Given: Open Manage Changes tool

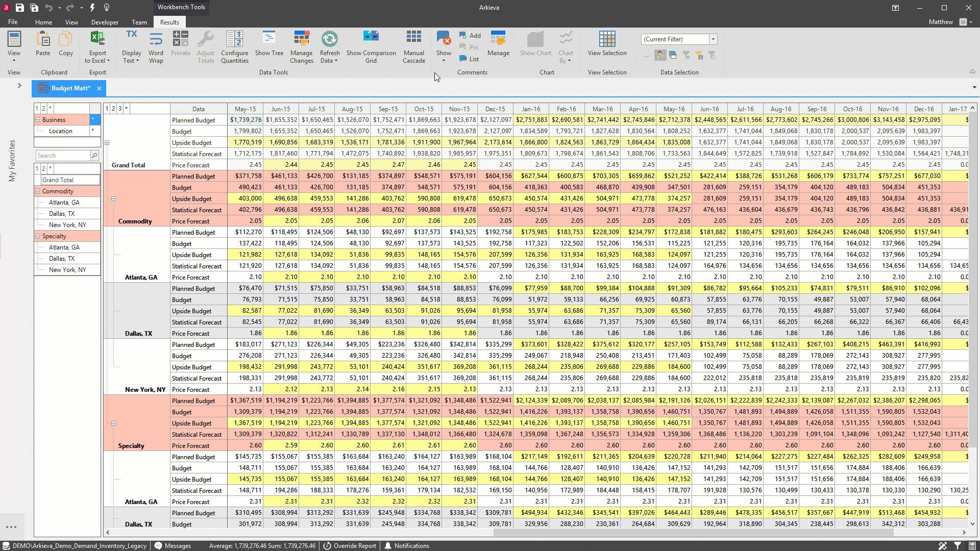Looking at the screenshot, I should [x=302, y=47].
